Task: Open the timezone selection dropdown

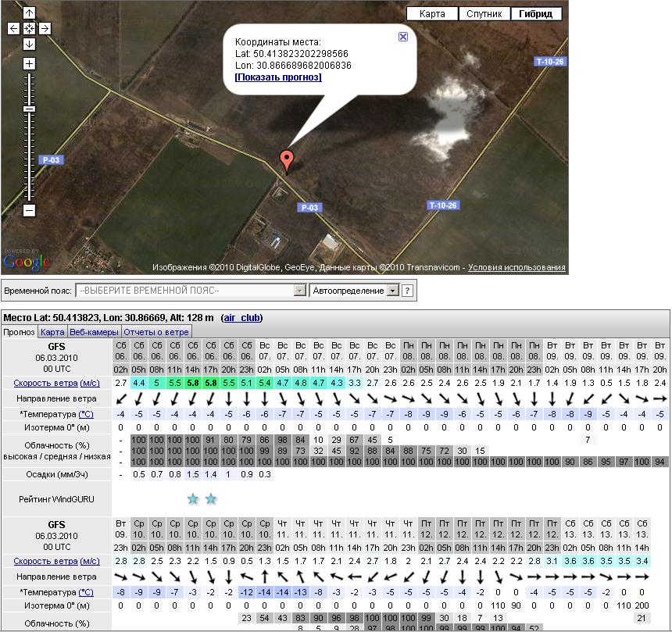Action: tap(190, 291)
